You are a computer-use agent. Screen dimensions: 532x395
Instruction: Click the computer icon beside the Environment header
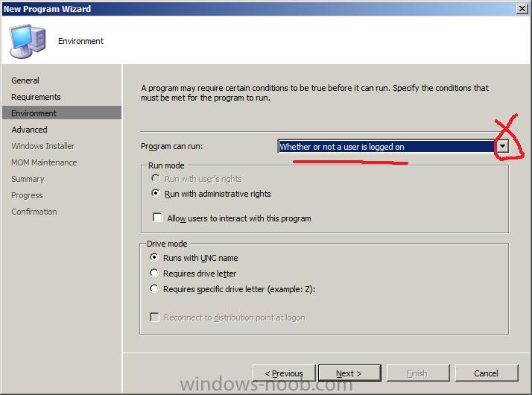(x=28, y=41)
